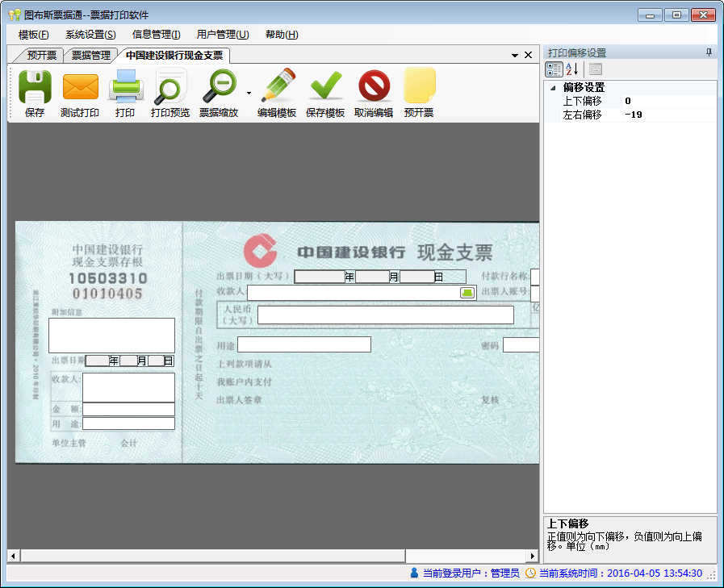
Task: Pin the 打印偏移设置 panel
Action: click(709, 52)
